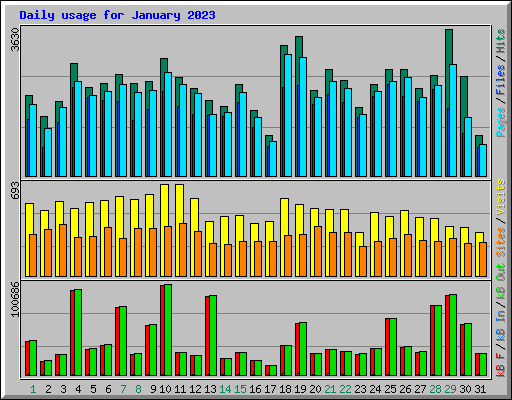512x400 pixels.
Task: Select day 7 on the x-axis
Action: click(123, 389)
